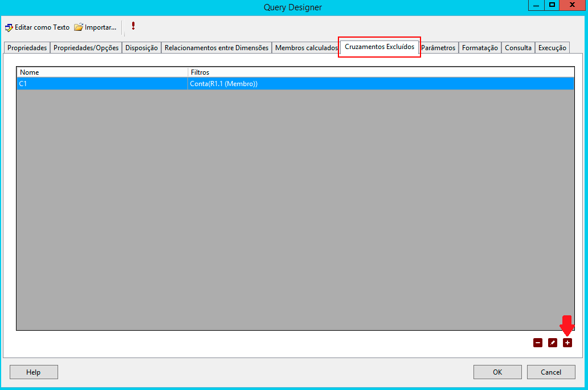588x390 pixels.
Task: Close the Query Designer window
Action: click(572, 5)
